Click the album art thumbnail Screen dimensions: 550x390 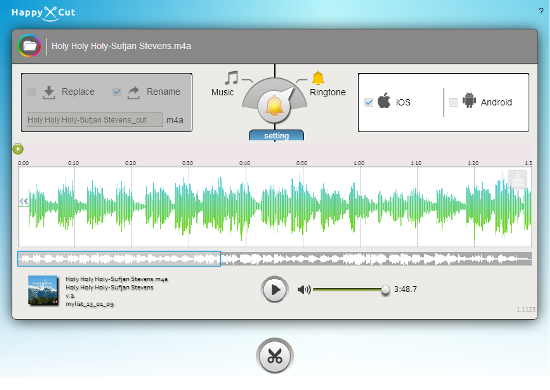[43, 290]
